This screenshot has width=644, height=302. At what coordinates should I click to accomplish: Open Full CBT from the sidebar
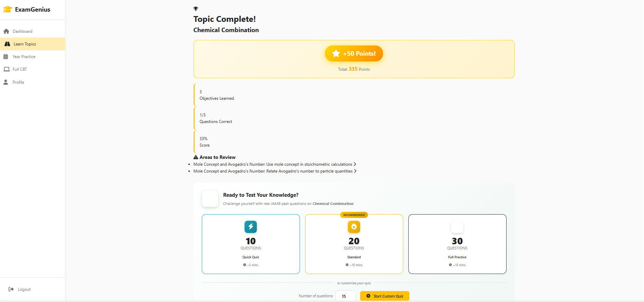32,69
